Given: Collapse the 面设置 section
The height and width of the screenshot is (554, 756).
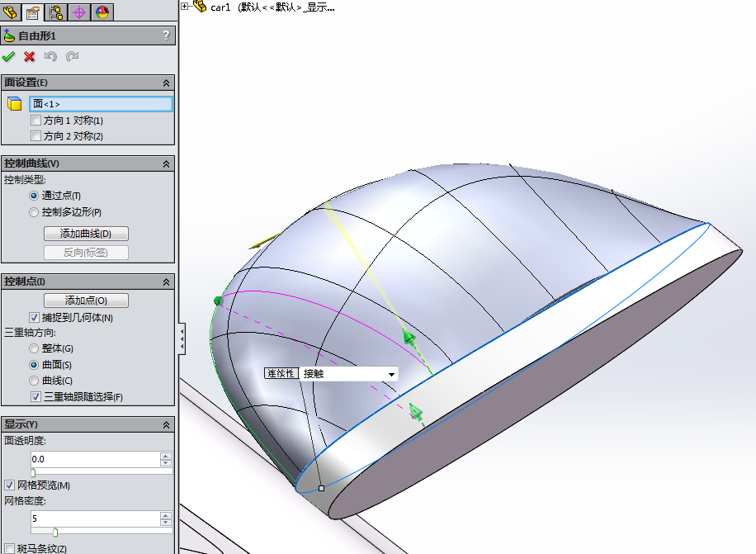Looking at the screenshot, I should 166,83.
